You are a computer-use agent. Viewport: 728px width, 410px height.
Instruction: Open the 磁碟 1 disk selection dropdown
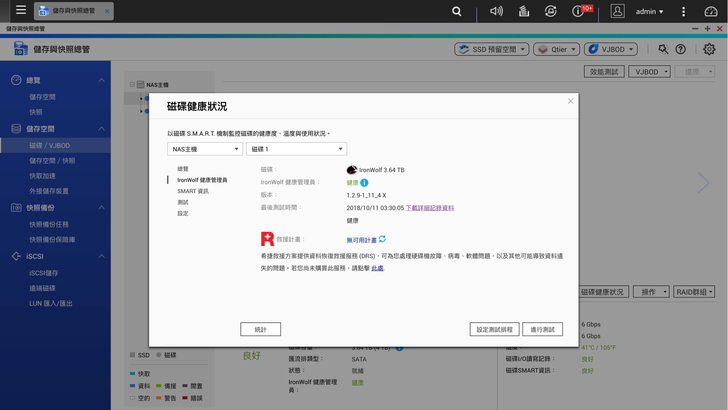tap(296, 149)
